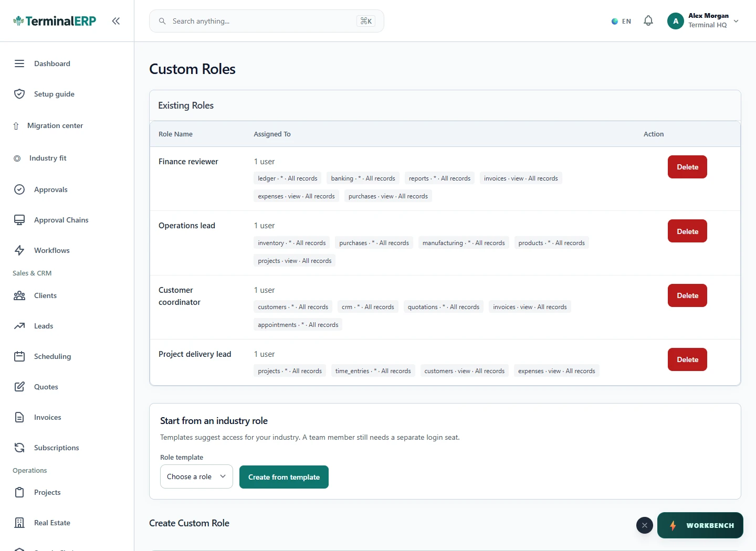The height and width of the screenshot is (551, 756).
Task: Delete the Customer coordinator role
Action: [687, 295]
